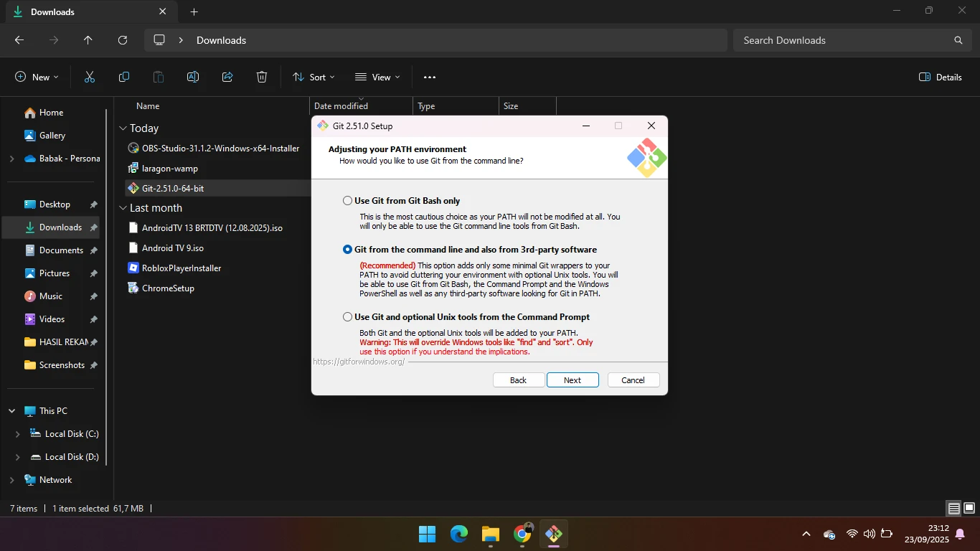
Task: Open the View dropdown menu
Action: click(x=377, y=77)
